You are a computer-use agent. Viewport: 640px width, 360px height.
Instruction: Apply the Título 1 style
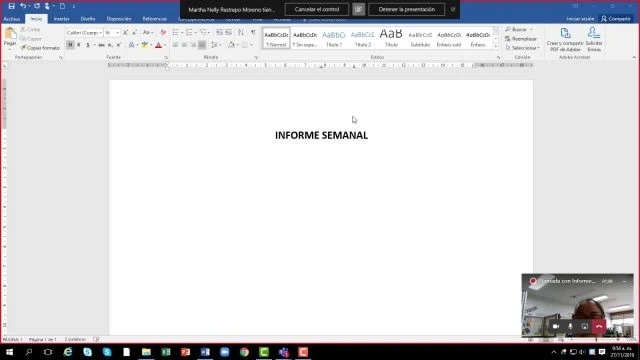334,38
